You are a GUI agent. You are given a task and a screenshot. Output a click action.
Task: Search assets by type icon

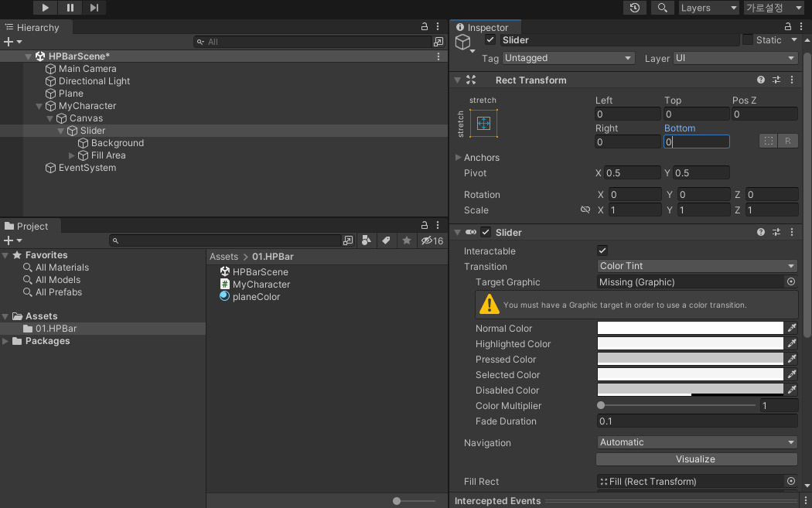click(x=367, y=240)
